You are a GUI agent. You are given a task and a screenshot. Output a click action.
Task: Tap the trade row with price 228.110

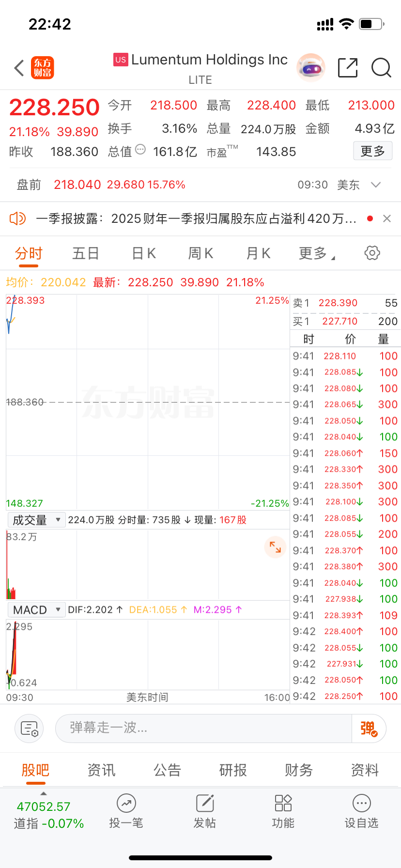click(x=345, y=356)
